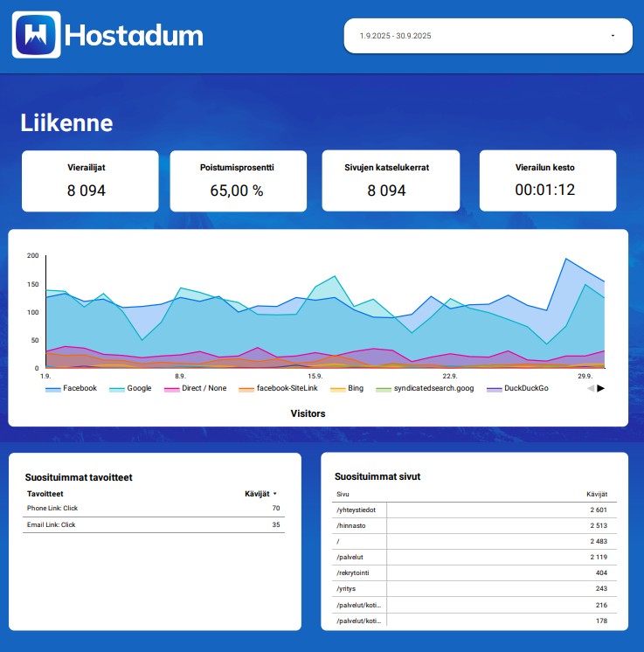Open the date range dropdown
The width and height of the screenshot is (644, 652).
(487, 36)
